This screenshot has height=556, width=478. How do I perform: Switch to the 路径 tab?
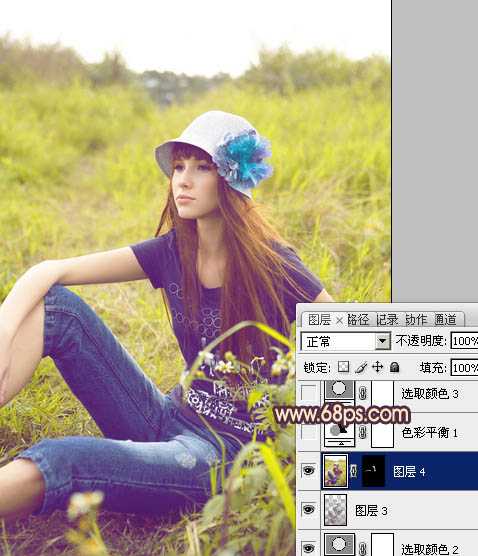tap(358, 320)
